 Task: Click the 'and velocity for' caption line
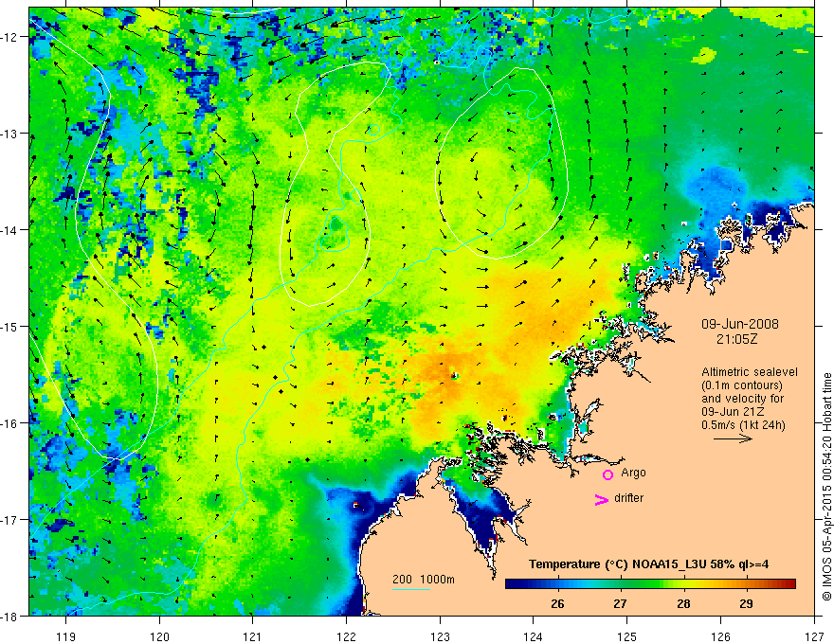click(742, 399)
